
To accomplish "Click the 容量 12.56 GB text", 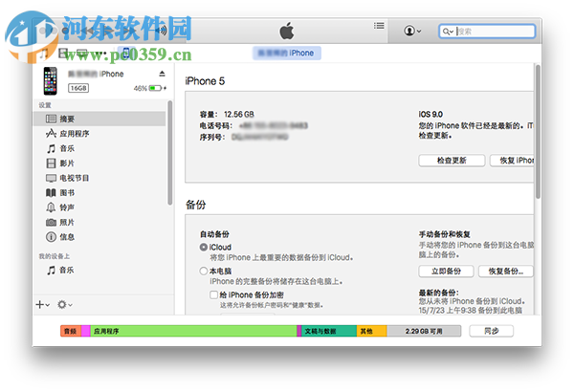I will 227,115.
